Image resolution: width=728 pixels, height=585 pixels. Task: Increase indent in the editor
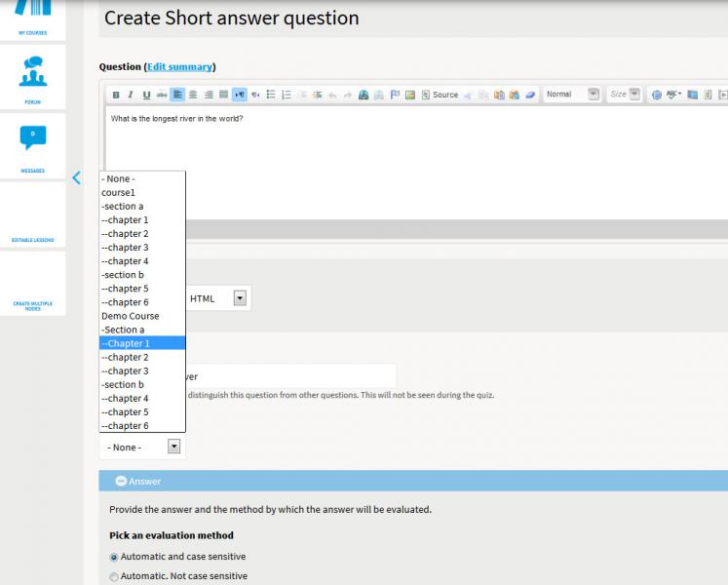(318, 95)
